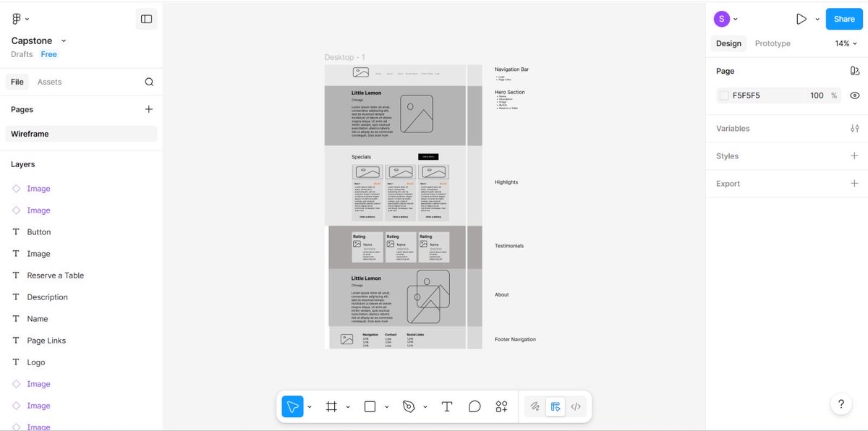Switch to the Design tab

click(728, 43)
